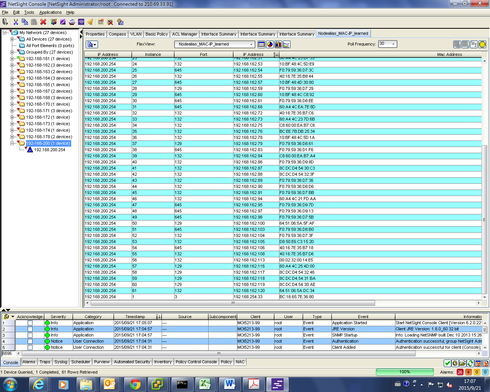
Task: Tick Acknowledge checkbox for Authentication event
Action: pos(30,341)
